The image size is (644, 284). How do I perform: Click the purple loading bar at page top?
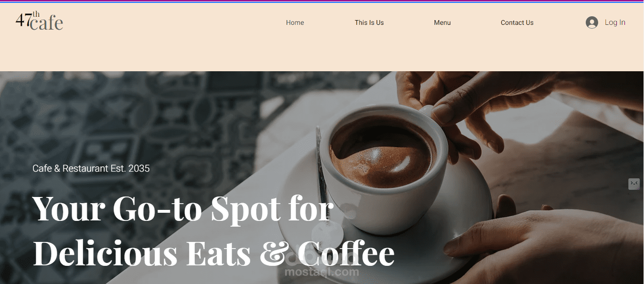click(x=322, y=1)
